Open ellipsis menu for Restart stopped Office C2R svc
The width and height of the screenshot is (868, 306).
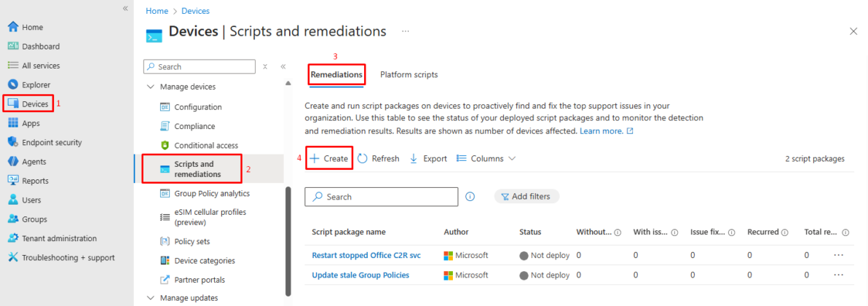click(838, 255)
